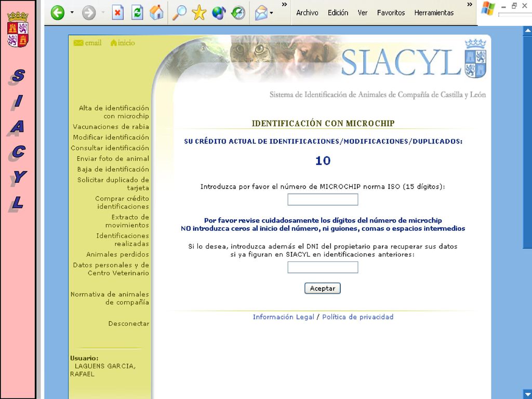The width and height of the screenshot is (532, 399).
Task: Minimize the browser window
Action: coord(503,7)
